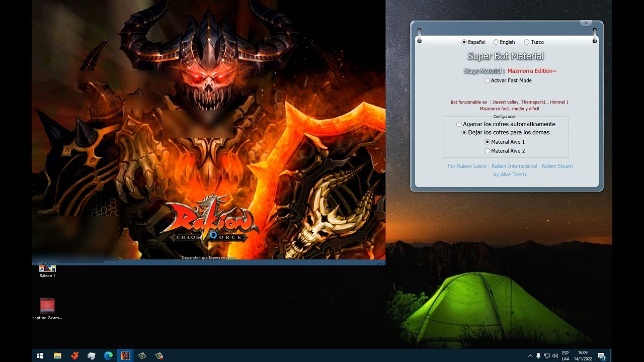The width and height of the screenshot is (644, 362).
Task: Click 'Mazmorra facil, medio y dificil' text
Action: click(510, 109)
